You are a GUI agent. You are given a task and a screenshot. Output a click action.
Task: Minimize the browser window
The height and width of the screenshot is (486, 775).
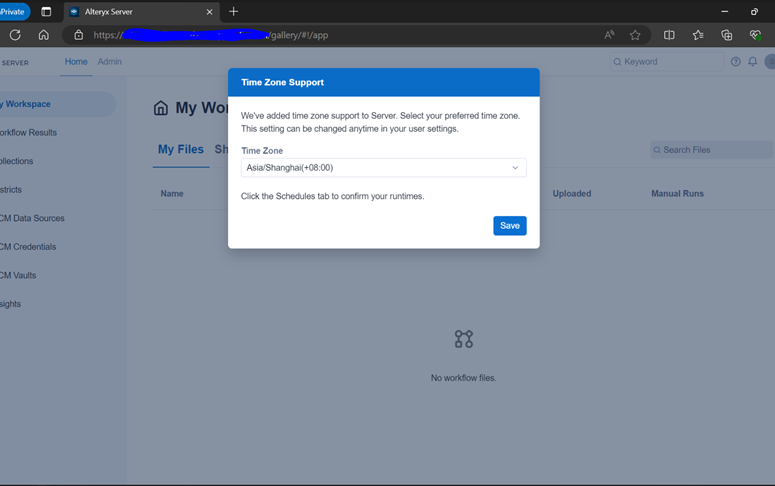[x=725, y=11]
